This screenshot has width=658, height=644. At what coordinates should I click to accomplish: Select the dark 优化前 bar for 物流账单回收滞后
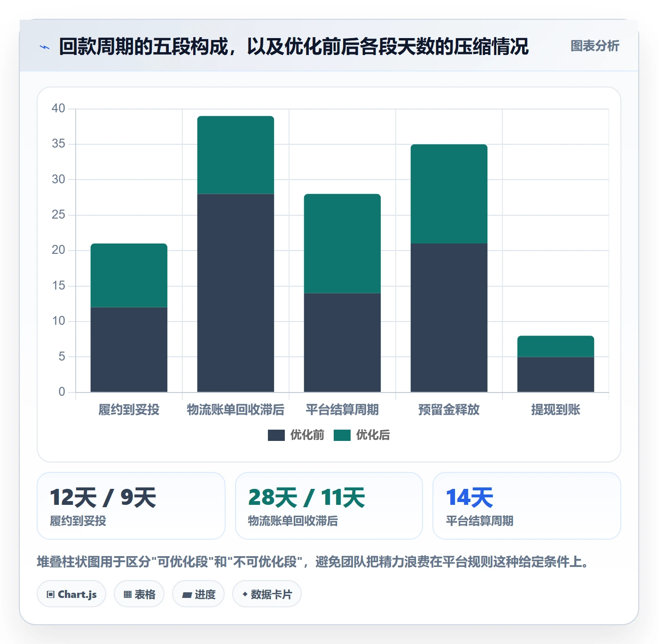point(235,293)
